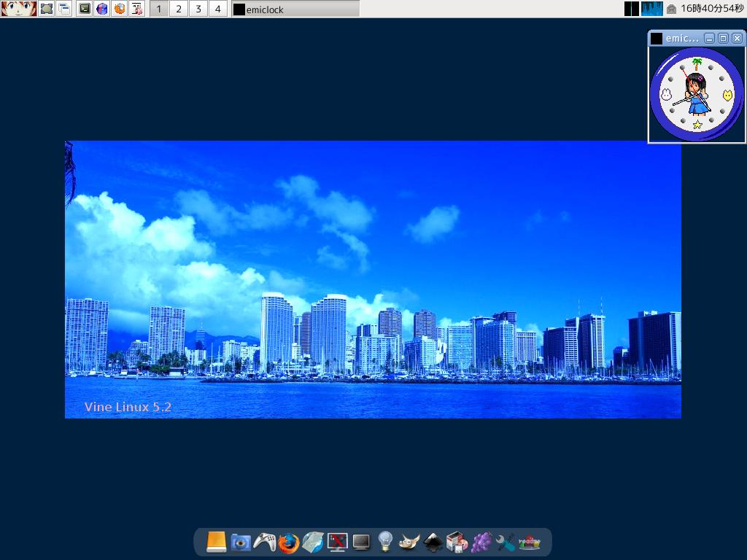Start Inkscape from the dock
Viewport: 747px width, 560px height.
(434, 542)
